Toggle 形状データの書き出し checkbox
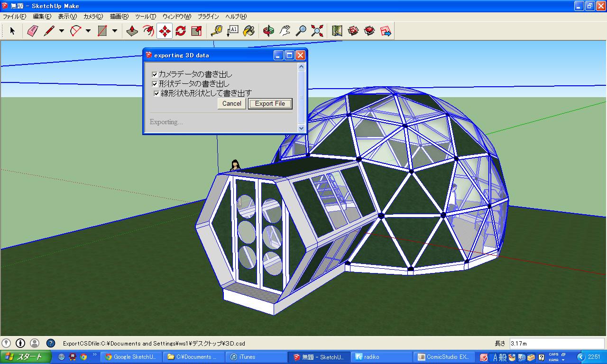 [x=155, y=84]
